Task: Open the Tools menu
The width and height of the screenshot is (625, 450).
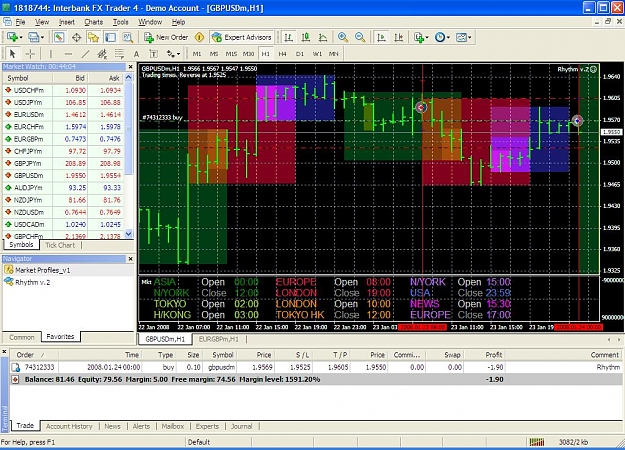Action: [x=120, y=22]
